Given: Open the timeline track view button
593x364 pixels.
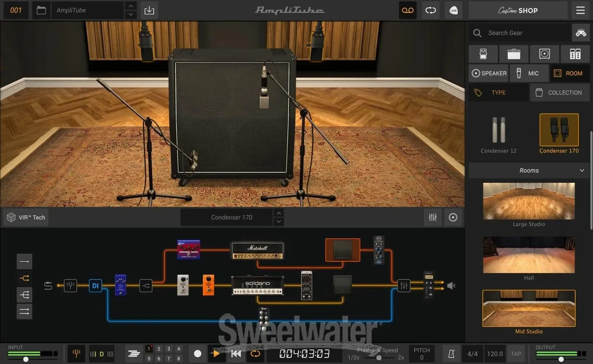Looking at the screenshot, I should pos(134,354).
